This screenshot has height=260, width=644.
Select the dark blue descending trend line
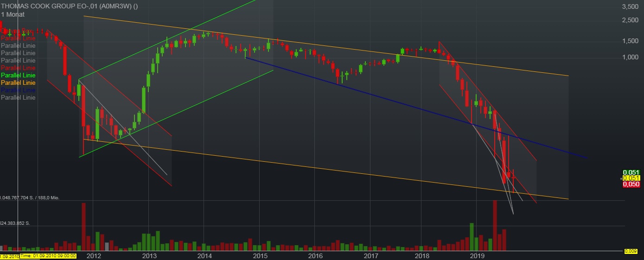point(416,107)
